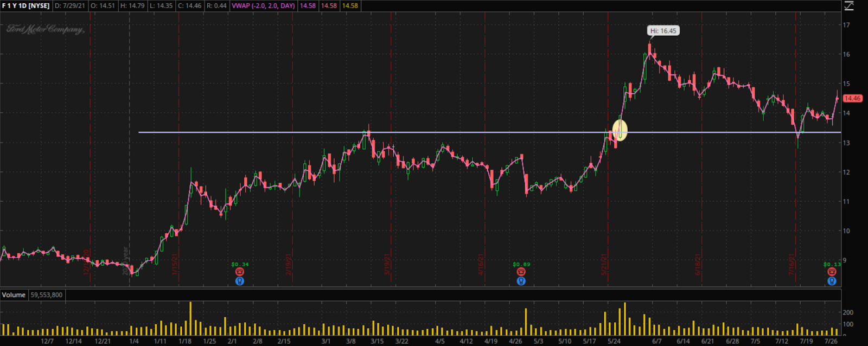Click the 4/16/21 expiration marker label
This screenshot has height=346, width=868.
click(x=481, y=264)
